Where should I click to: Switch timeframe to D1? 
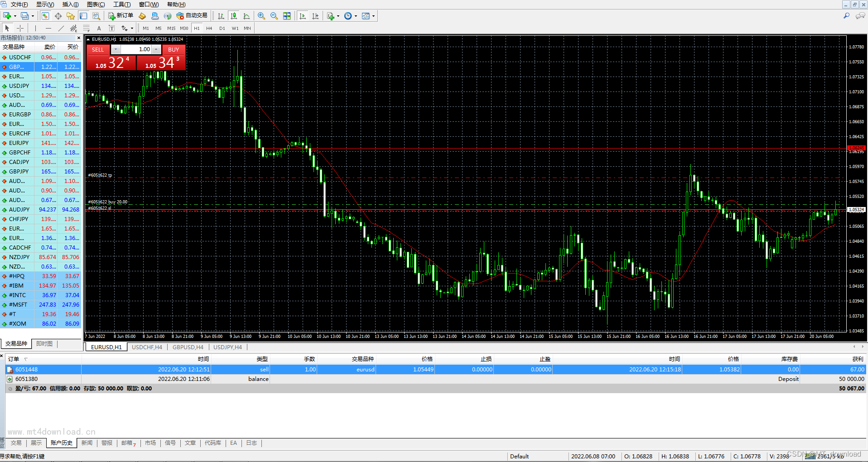click(222, 28)
